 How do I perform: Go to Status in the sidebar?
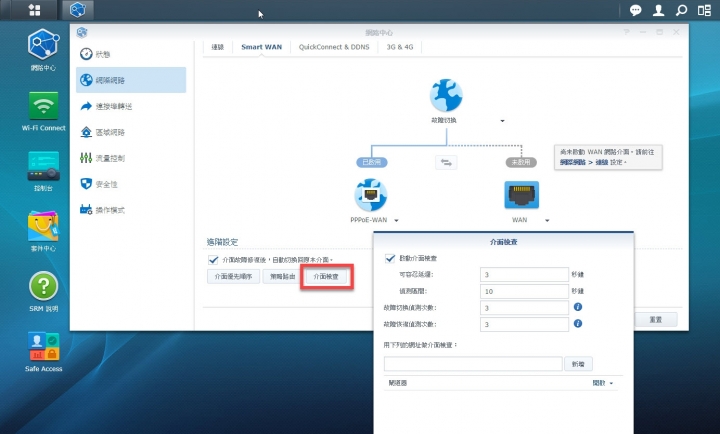(131, 54)
